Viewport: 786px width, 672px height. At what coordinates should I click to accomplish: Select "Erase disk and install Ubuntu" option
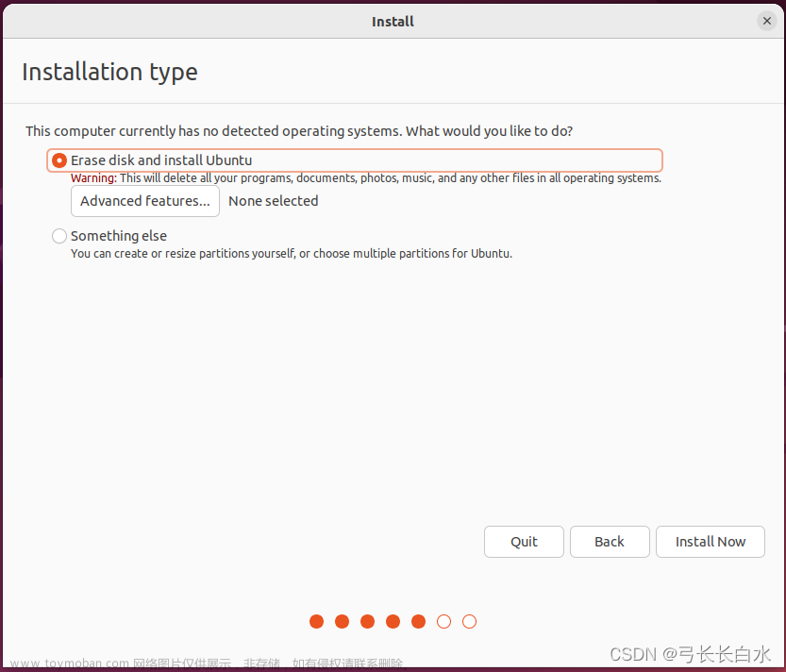coord(59,160)
